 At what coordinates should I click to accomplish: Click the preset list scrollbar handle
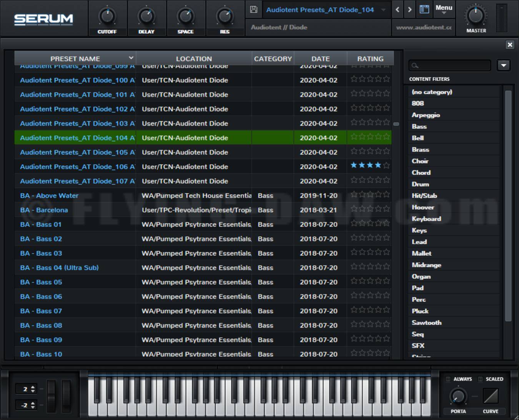(x=396, y=124)
